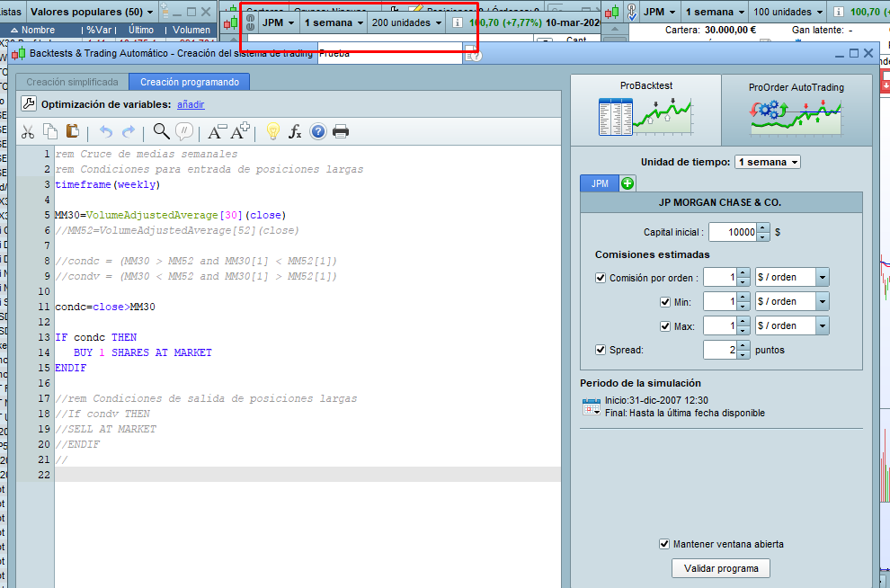
Task: Expand the Comisión por orden unit dropdown
Action: coord(823,278)
